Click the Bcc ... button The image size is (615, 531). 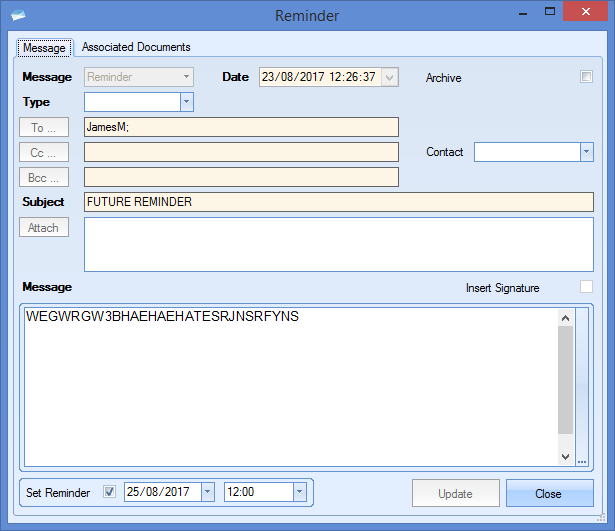pos(44,177)
